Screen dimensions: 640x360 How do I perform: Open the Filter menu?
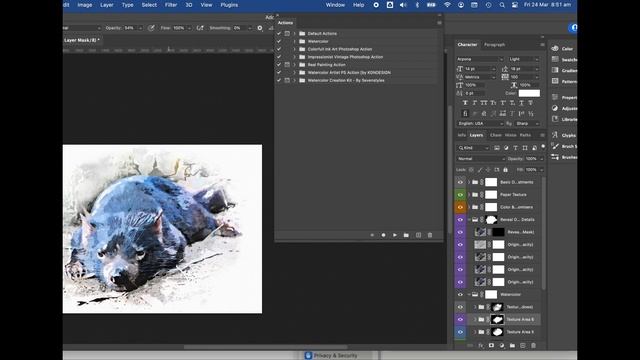tap(171, 5)
